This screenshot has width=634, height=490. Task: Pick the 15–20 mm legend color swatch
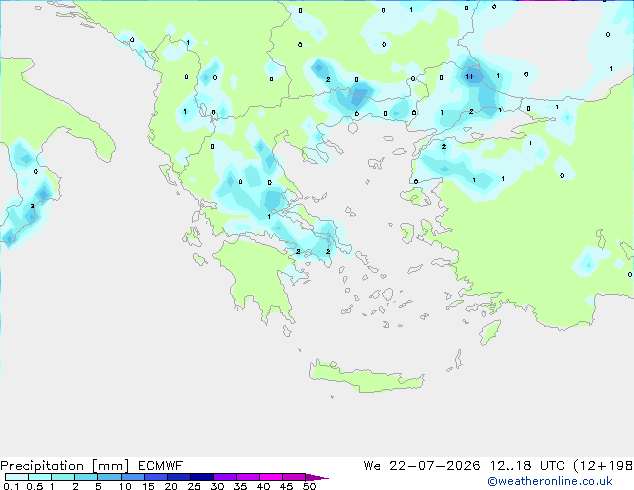(155, 477)
